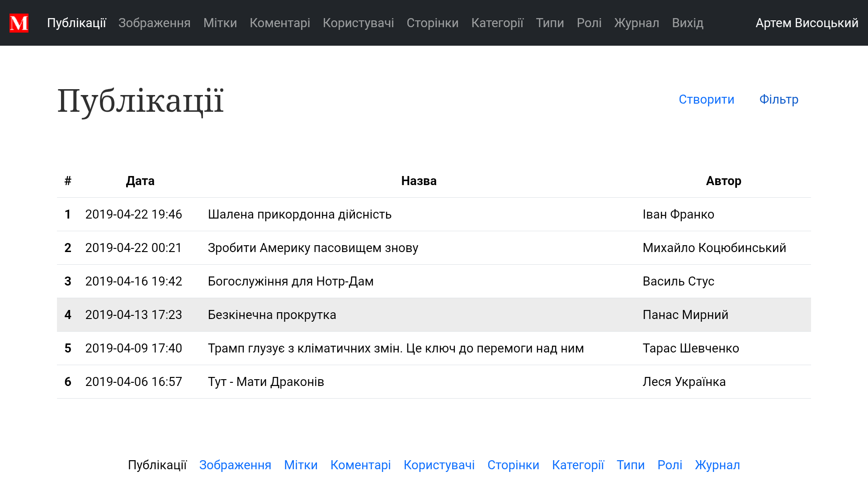Image resolution: width=868 pixels, height=481 pixels.
Task: Open Артем Висоцький user profile
Action: click(x=807, y=23)
